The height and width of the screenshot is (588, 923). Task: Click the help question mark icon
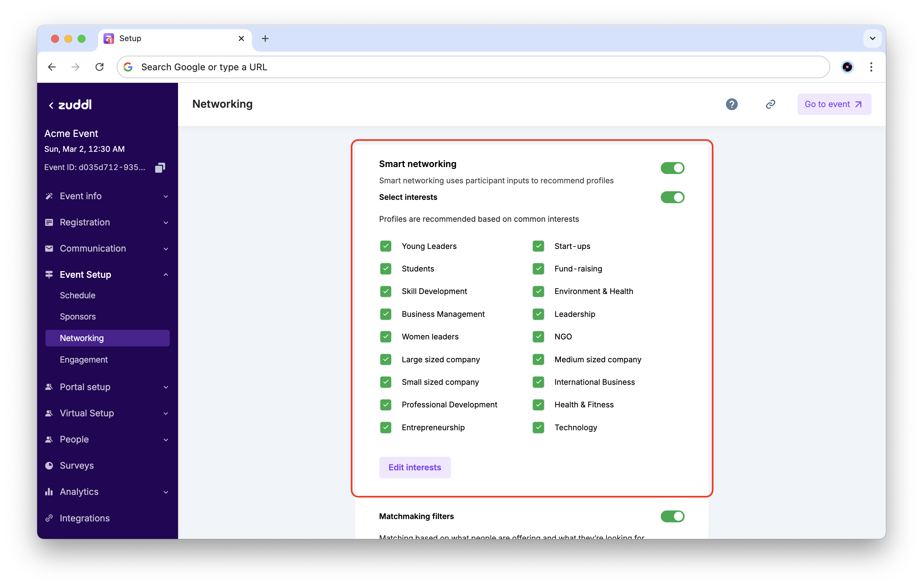coord(731,104)
